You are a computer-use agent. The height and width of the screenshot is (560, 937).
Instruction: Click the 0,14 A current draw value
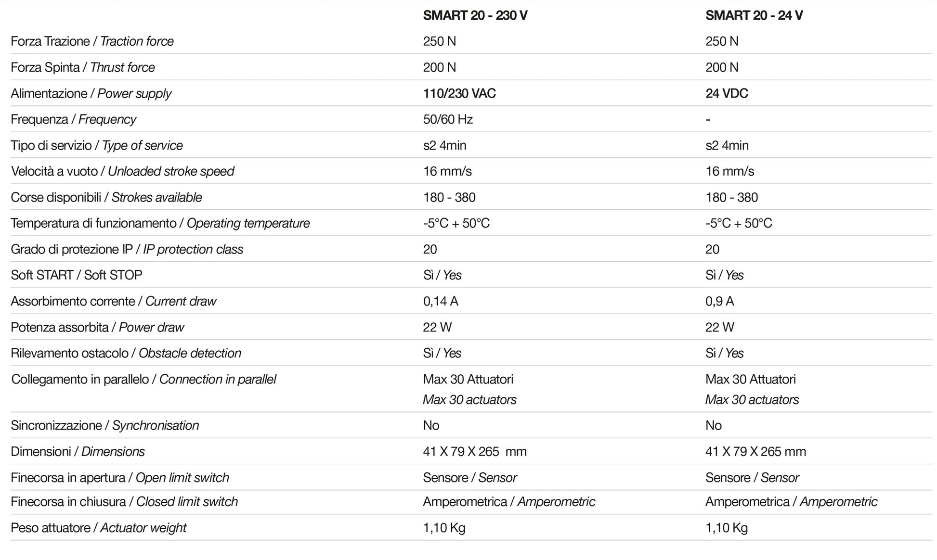[440, 301]
